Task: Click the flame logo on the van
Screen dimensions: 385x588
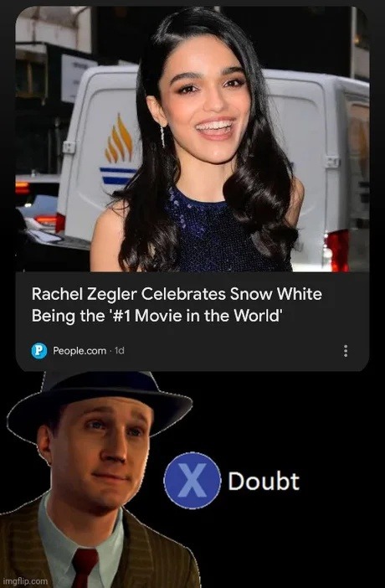Action: [119, 138]
